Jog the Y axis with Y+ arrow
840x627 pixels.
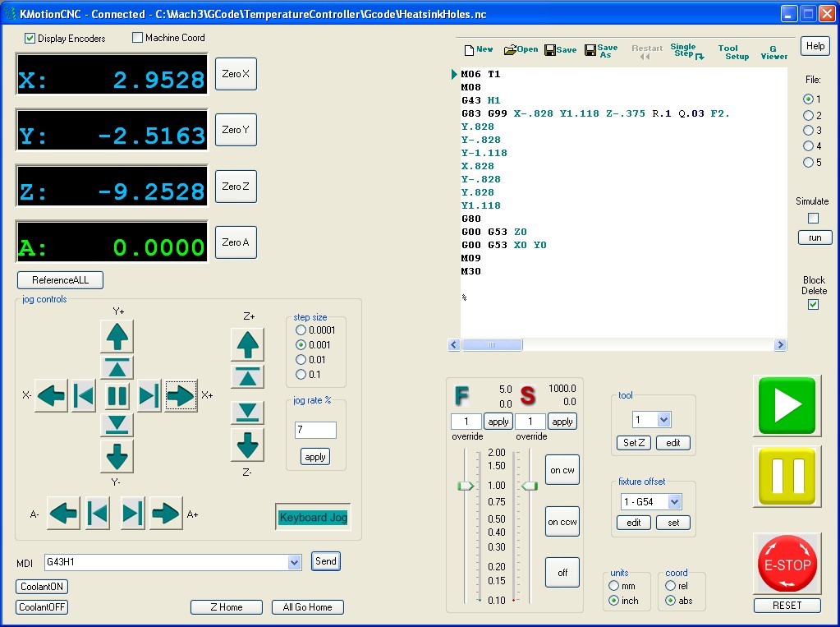tap(117, 336)
